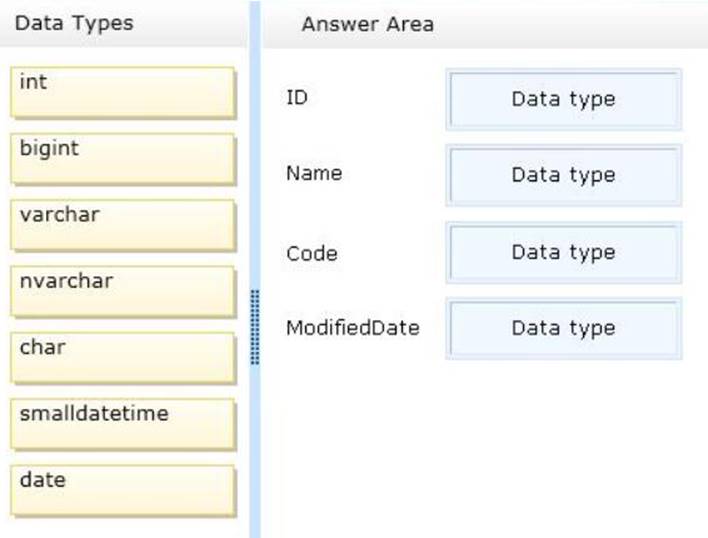Click the ModifiedDate field label
The height and width of the screenshot is (538, 708).
point(352,327)
